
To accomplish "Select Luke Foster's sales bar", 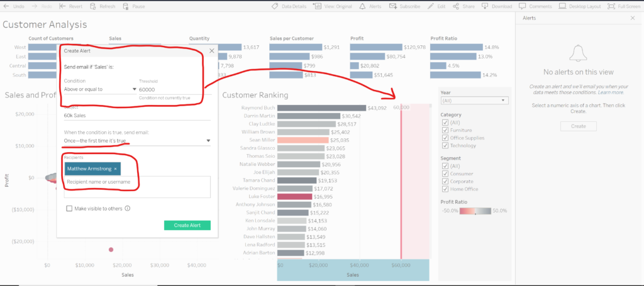I will (x=294, y=197).
